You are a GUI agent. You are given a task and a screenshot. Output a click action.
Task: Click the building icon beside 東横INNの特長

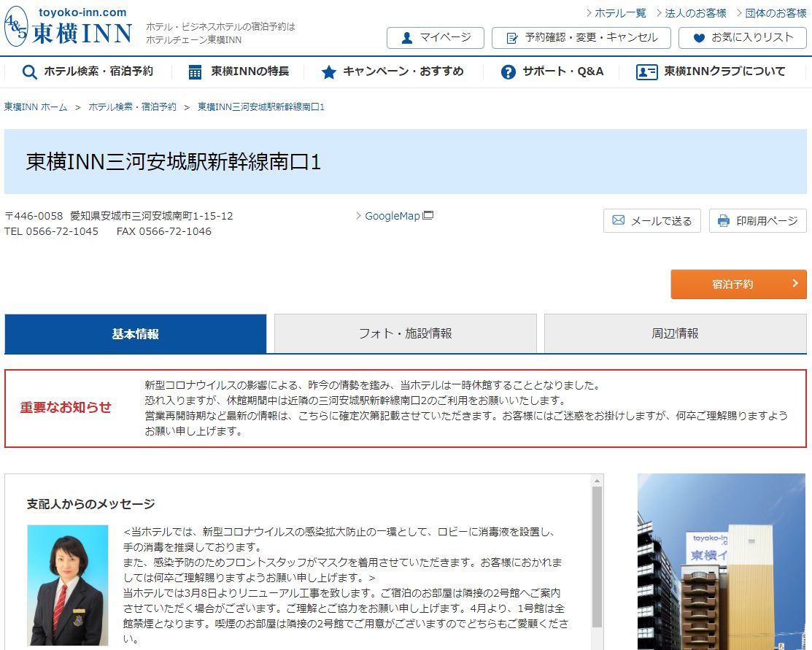point(195,72)
